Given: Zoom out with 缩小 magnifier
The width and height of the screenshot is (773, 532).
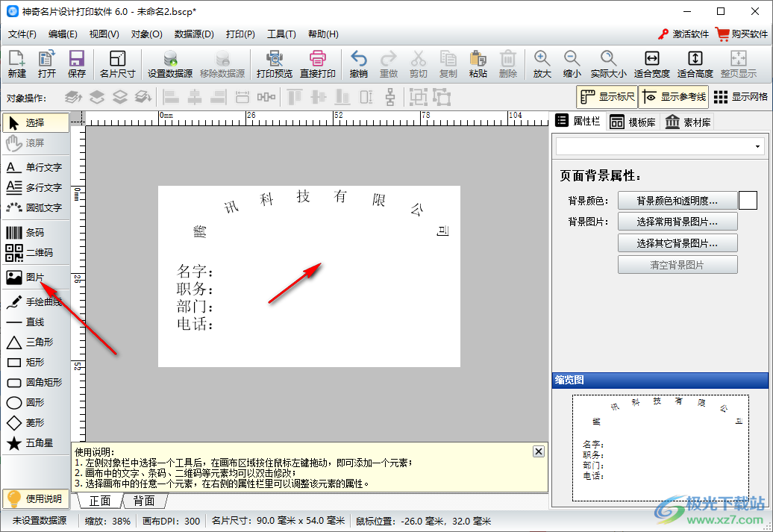Looking at the screenshot, I should [572, 64].
